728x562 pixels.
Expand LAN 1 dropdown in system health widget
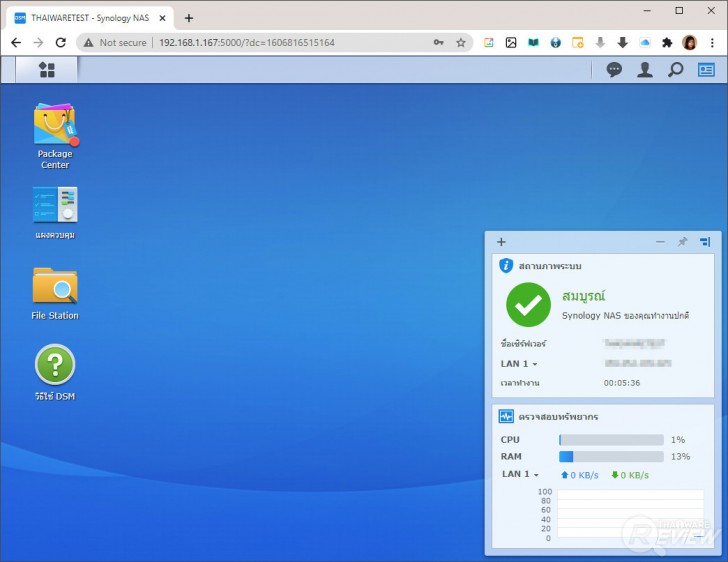click(x=519, y=364)
